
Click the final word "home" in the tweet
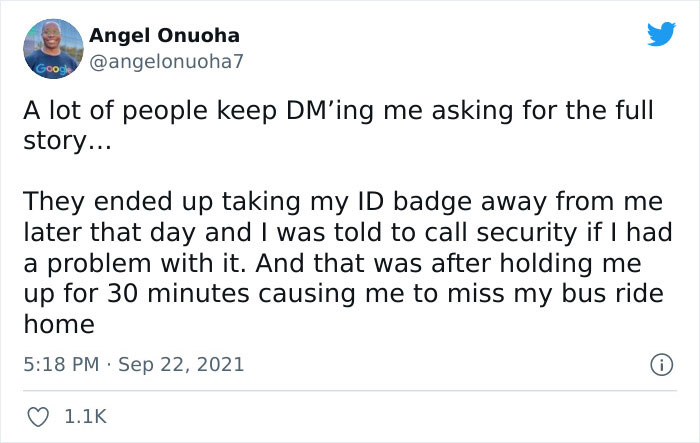(x=59, y=325)
